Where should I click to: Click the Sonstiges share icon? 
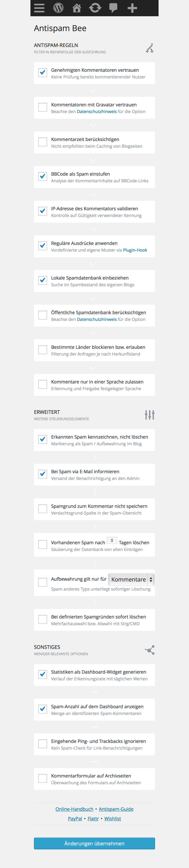pyautogui.click(x=150, y=650)
